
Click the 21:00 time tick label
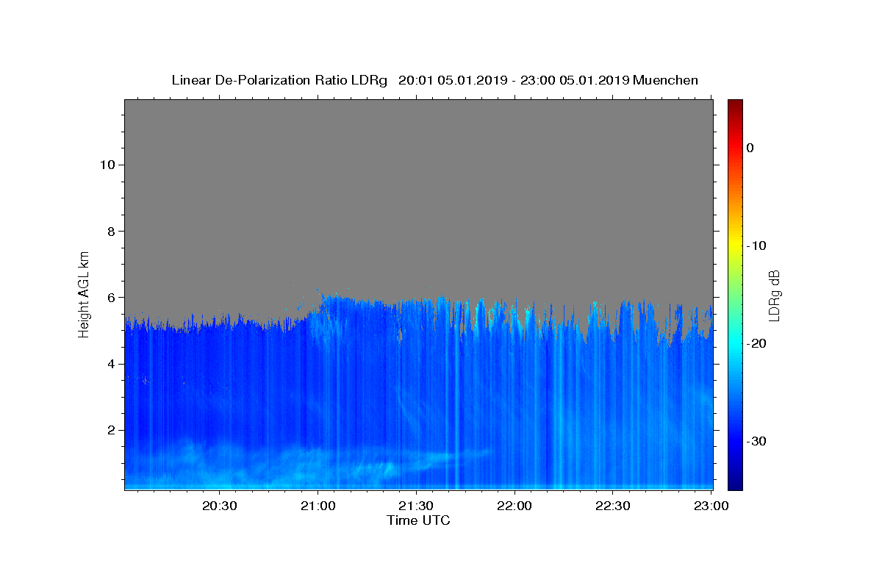318,506
